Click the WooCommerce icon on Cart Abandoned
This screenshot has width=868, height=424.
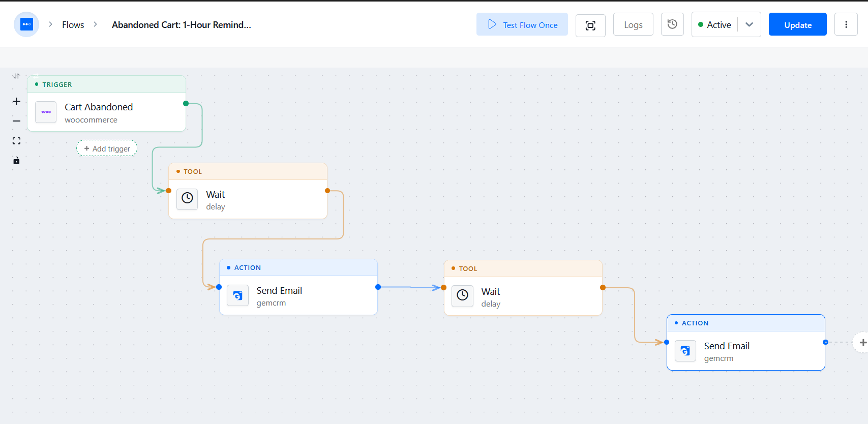(x=46, y=112)
